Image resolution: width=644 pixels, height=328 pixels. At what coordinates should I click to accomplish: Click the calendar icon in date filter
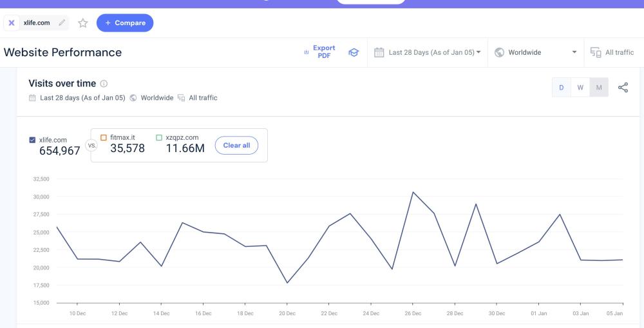pyautogui.click(x=379, y=52)
